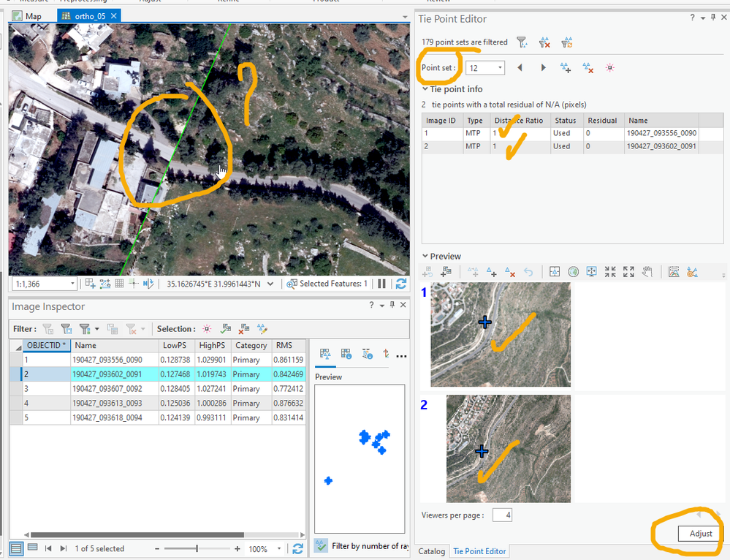Click the clear tie point filter icon
730x560 pixels.
pyautogui.click(x=544, y=42)
